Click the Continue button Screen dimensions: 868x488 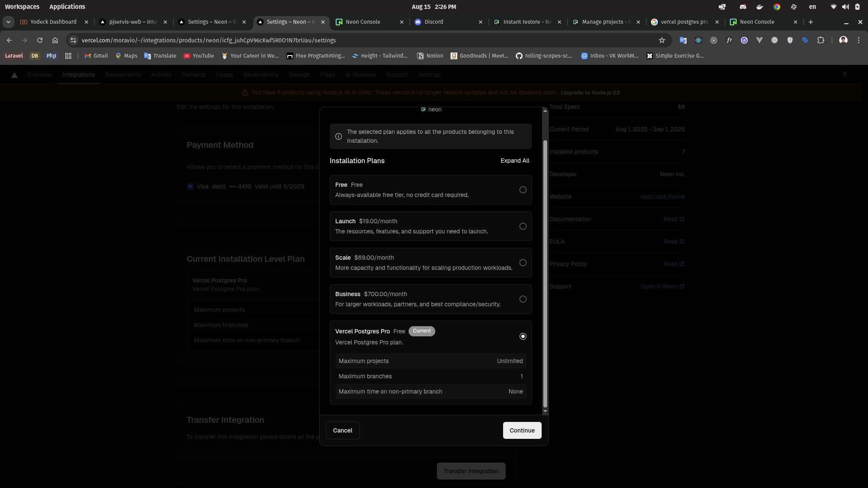522,430
